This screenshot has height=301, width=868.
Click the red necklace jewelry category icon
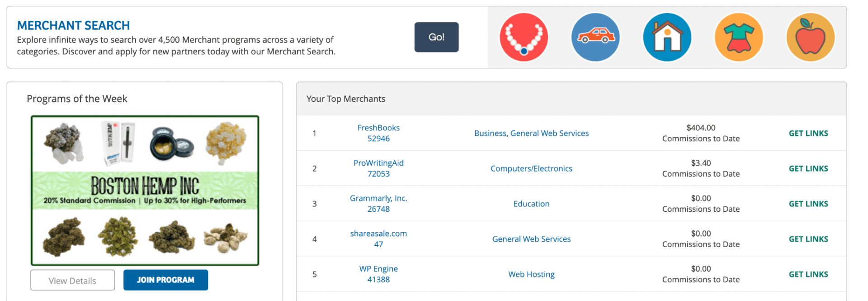524,37
